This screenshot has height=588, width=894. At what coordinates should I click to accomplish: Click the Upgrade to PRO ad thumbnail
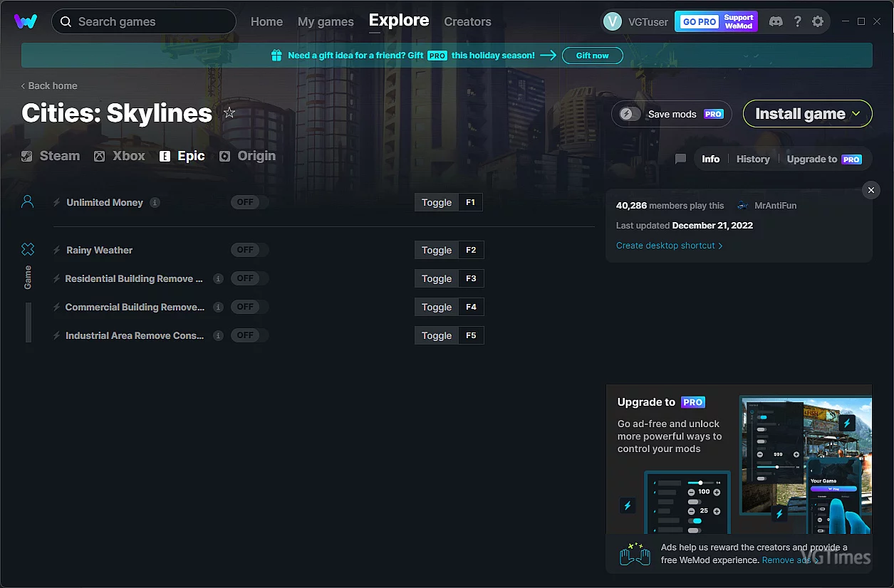pos(739,459)
